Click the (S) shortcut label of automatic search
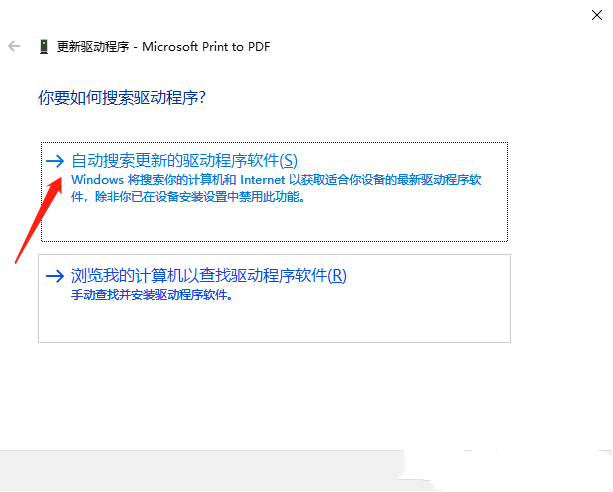 [288, 160]
